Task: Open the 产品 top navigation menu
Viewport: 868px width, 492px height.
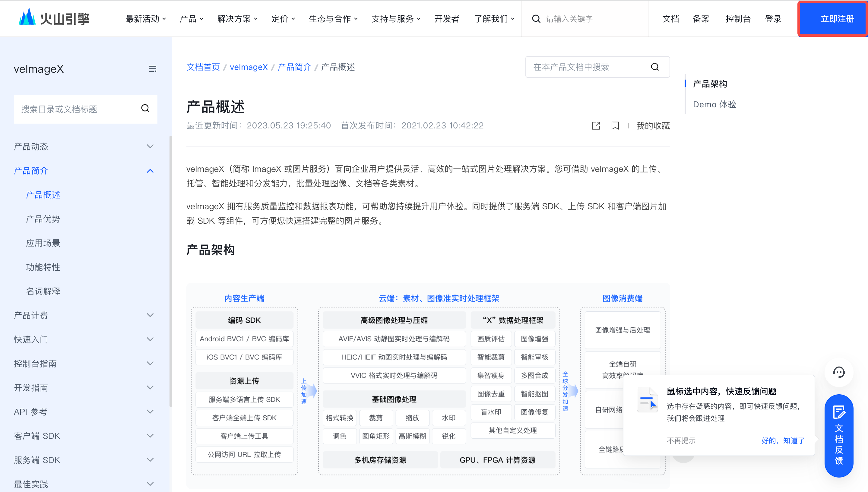Action: 191,19
